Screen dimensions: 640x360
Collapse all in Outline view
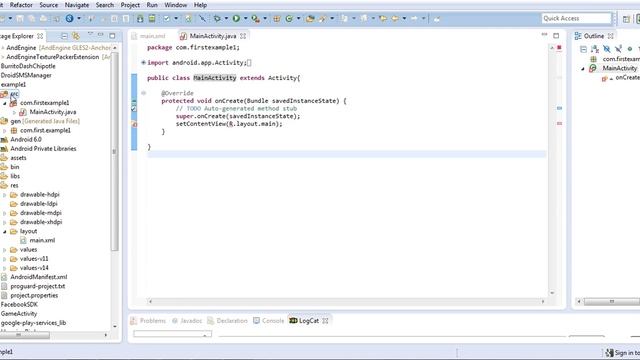click(583, 49)
